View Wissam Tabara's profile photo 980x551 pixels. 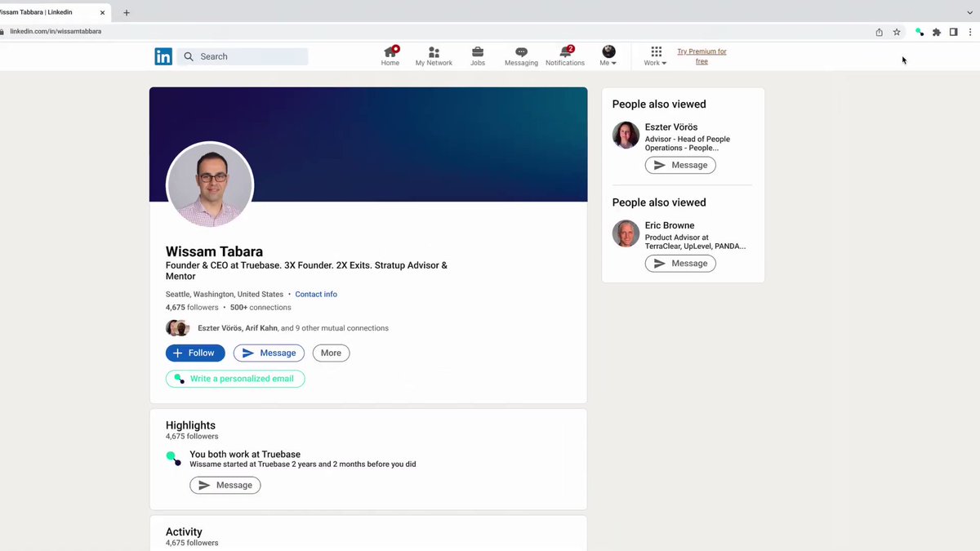(210, 185)
